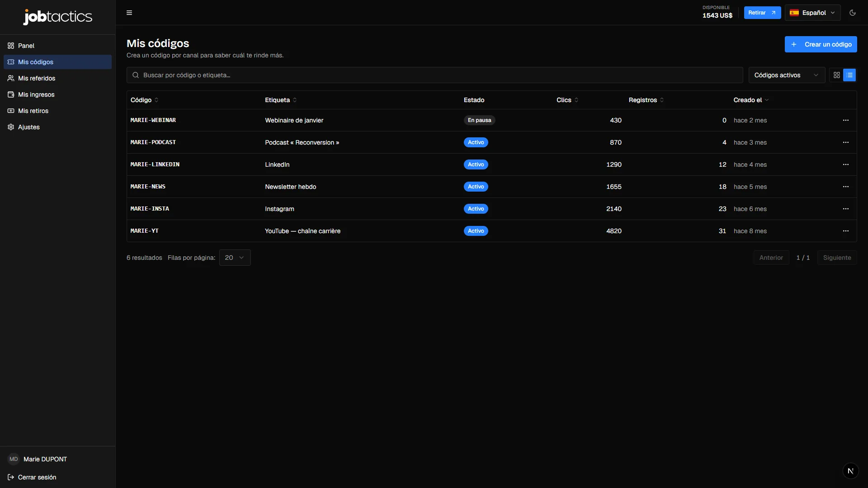The width and height of the screenshot is (868, 488).
Task: Click the Retirar button
Action: point(762,13)
